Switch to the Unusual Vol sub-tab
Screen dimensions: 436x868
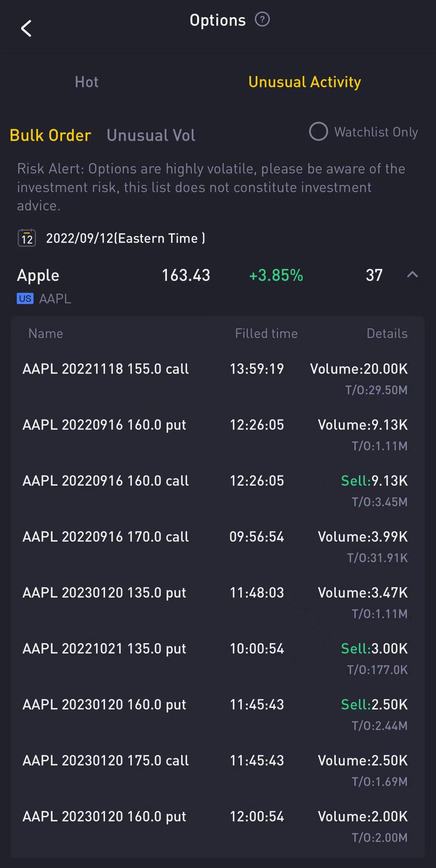tap(151, 135)
